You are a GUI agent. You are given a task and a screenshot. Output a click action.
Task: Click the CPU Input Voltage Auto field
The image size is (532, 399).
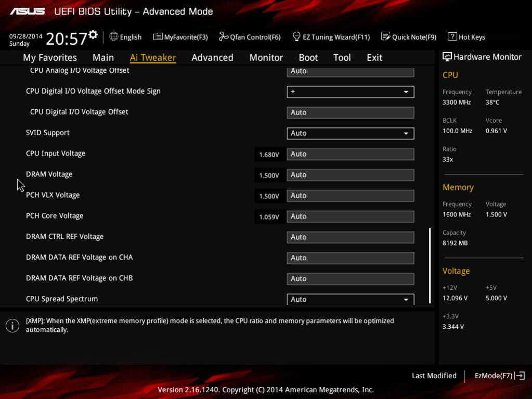pos(351,154)
